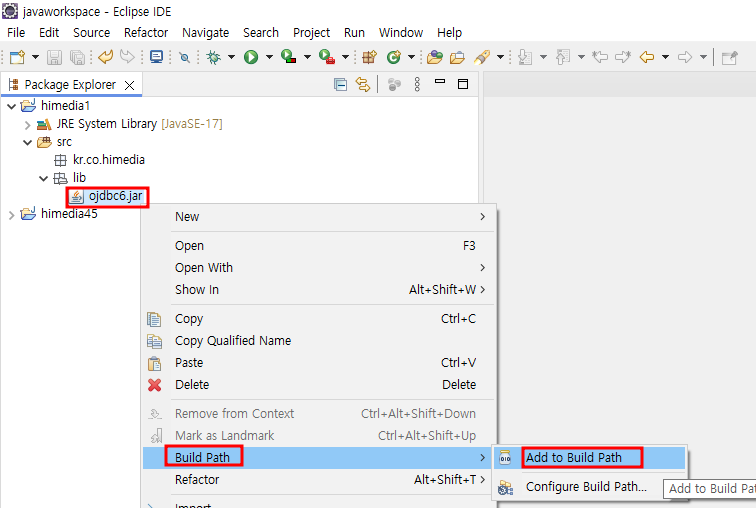The image size is (756, 508).
Task: Select Open With in context menu
Action: [x=319, y=267]
